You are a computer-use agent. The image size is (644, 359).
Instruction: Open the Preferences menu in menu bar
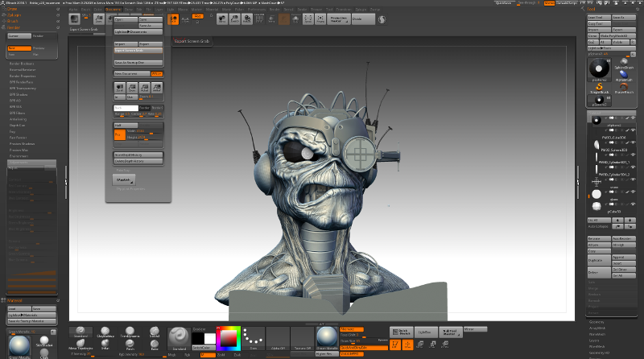(257, 9)
